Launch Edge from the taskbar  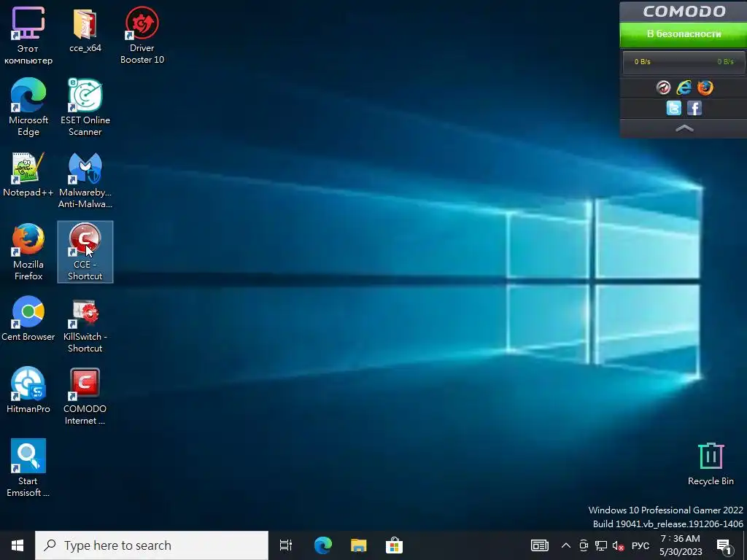pyautogui.click(x=322, y=545)
